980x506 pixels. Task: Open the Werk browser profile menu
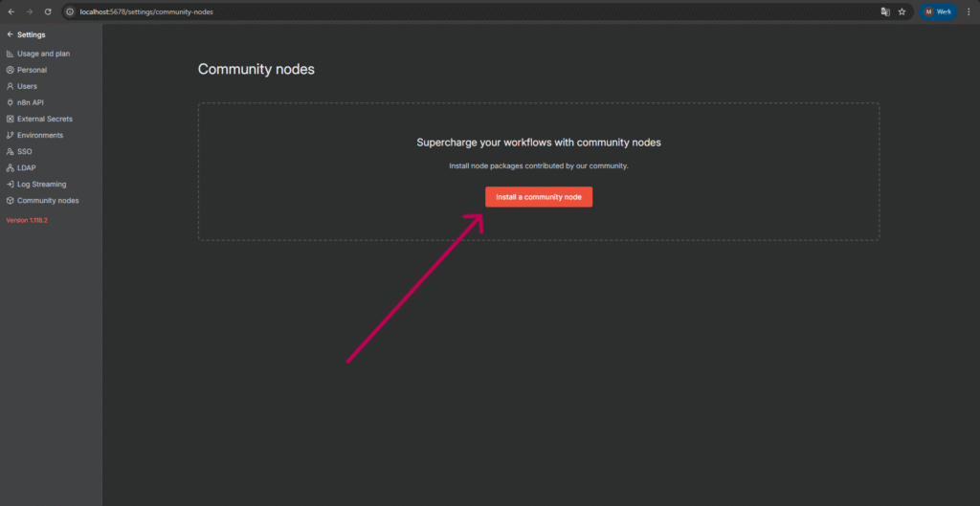938,11
